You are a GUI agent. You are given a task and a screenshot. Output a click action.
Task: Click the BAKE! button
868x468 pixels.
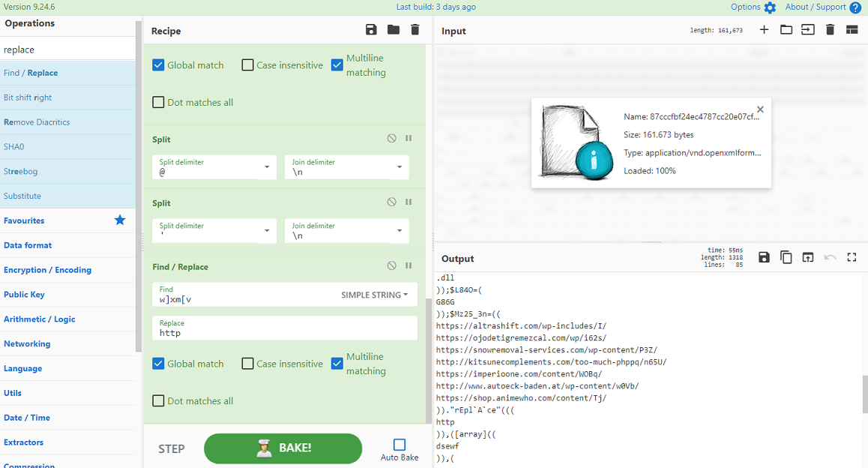click(283, 448)
